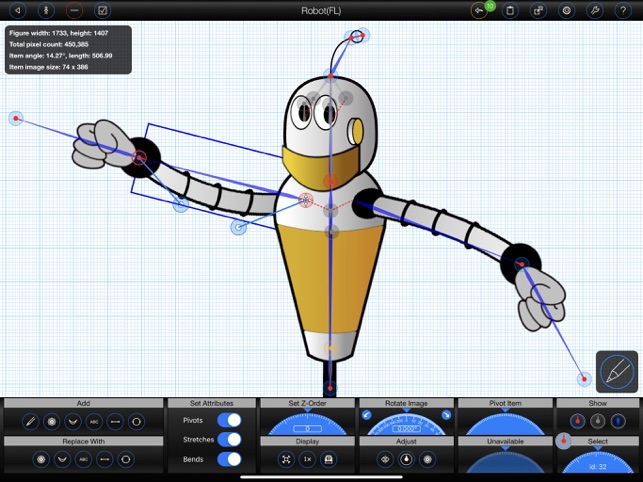Tap the duplicate squares icon in top bar
Image resolution: width=643 pixels, height=482 pixels.
(x=538, y=11)
